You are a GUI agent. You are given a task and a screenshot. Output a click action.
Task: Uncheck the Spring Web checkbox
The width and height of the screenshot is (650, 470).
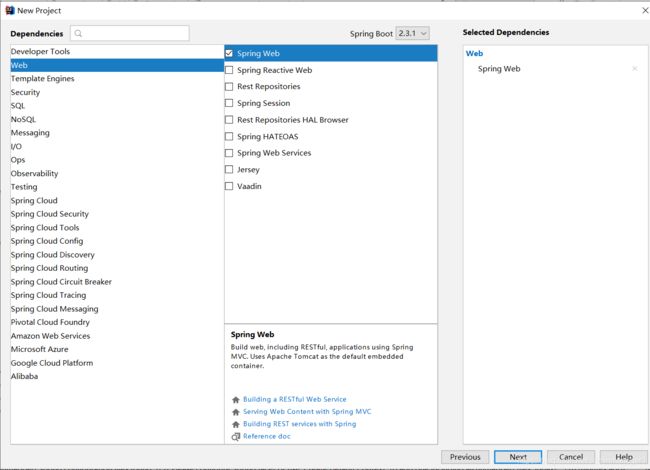coord(230,53)
